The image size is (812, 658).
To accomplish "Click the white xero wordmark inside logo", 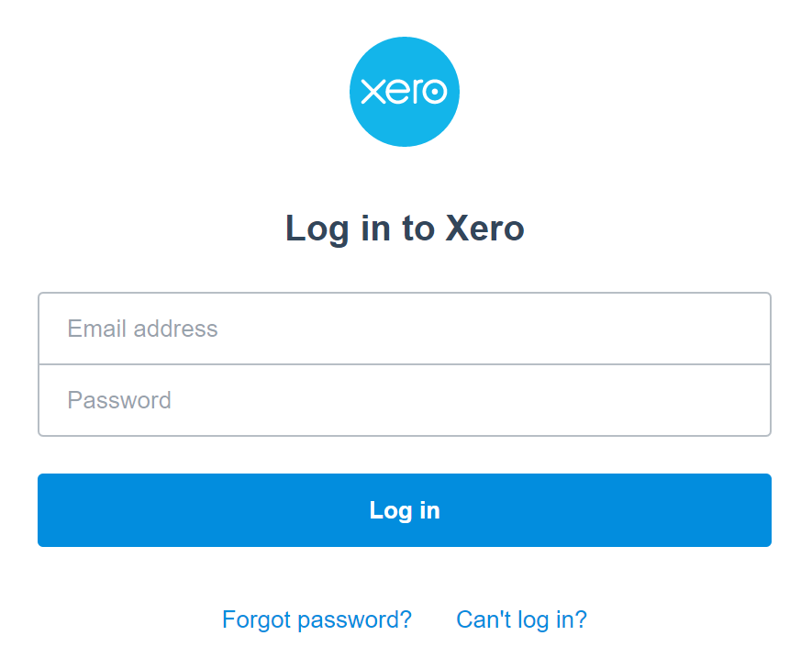I will pyautogui.click(x=404, y=92).
